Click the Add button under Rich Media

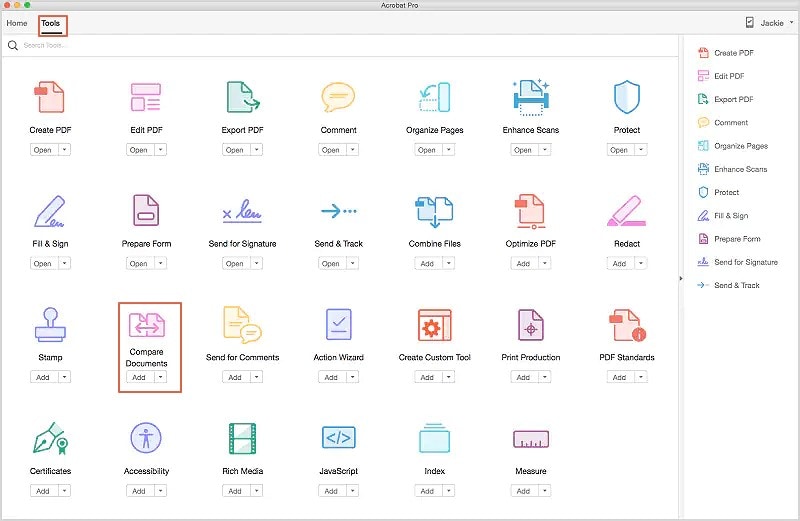pos(235,491)
